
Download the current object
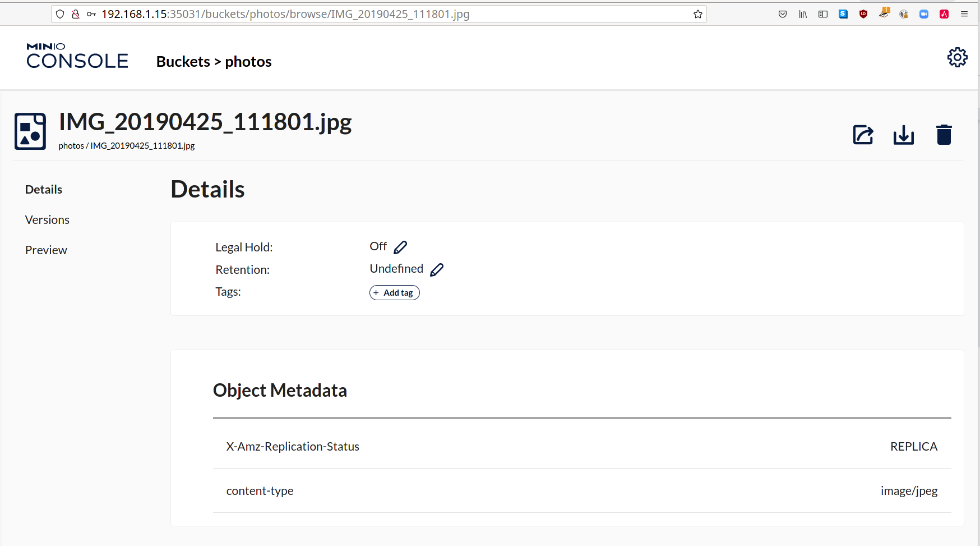pos(903,135)
